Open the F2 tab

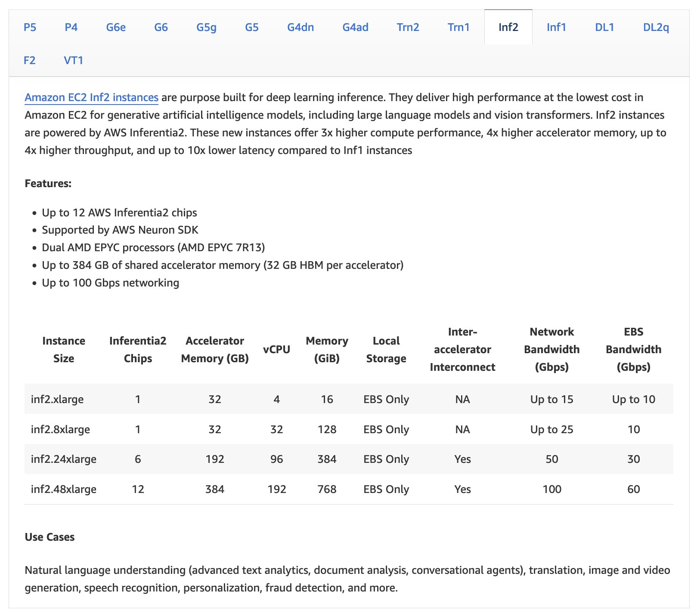[30, 60]
